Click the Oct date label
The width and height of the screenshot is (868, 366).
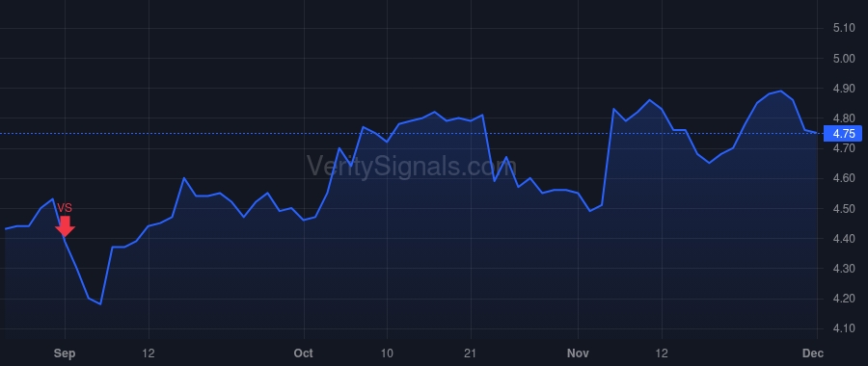click(304, 353)
